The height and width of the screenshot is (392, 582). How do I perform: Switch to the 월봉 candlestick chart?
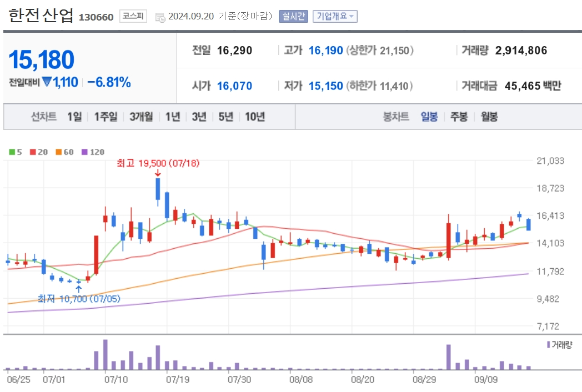pyautogui.click(x=489, y=117)
